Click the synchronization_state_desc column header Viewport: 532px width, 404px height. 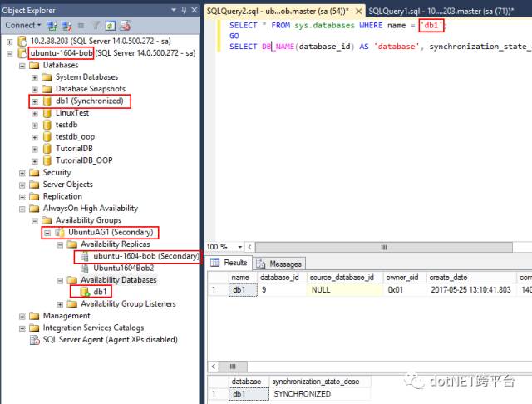[x=319, y=382]
